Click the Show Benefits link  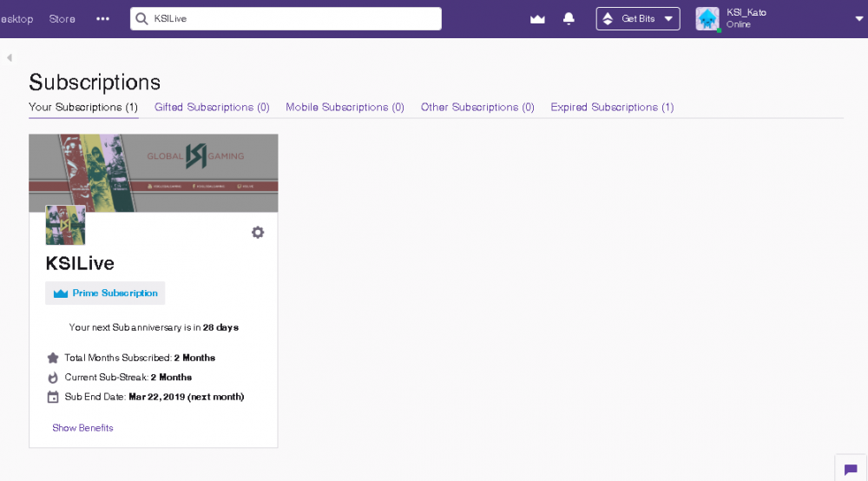(82, 428)
